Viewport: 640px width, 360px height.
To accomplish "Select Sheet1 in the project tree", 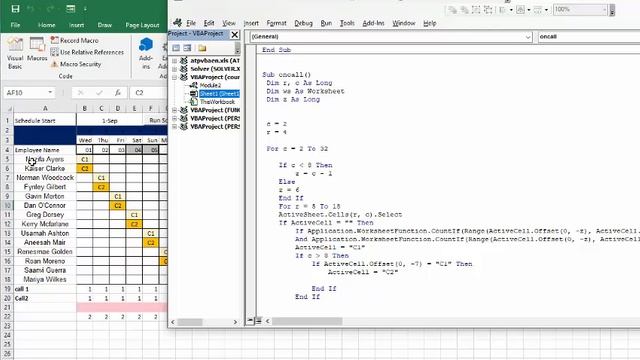I will pos(219,93).
